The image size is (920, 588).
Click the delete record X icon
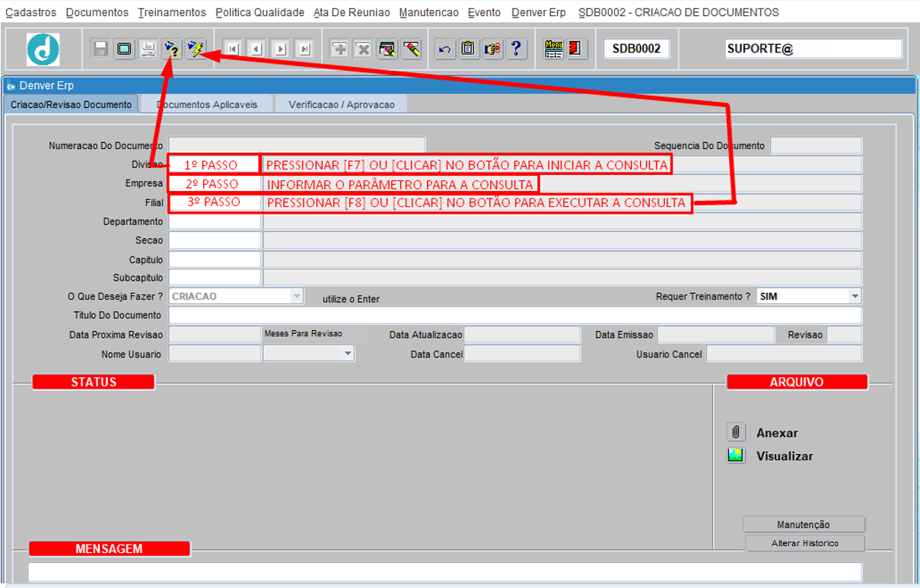(x=364, y=49)
